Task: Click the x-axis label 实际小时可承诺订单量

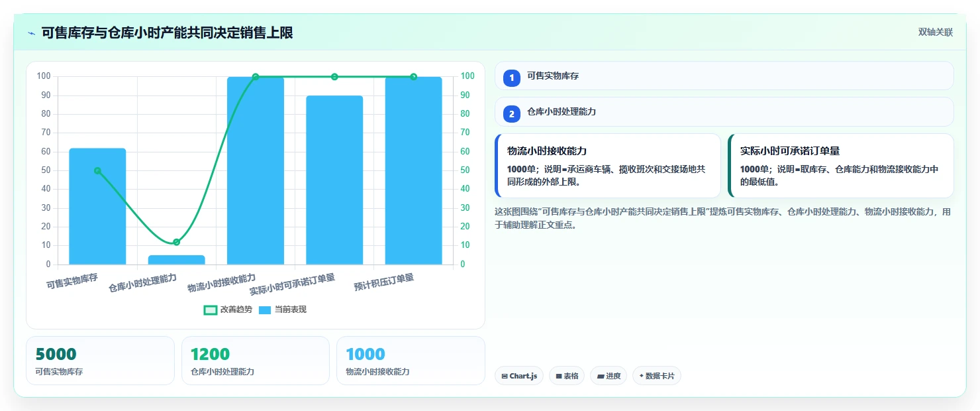Action: pos(292,284)
